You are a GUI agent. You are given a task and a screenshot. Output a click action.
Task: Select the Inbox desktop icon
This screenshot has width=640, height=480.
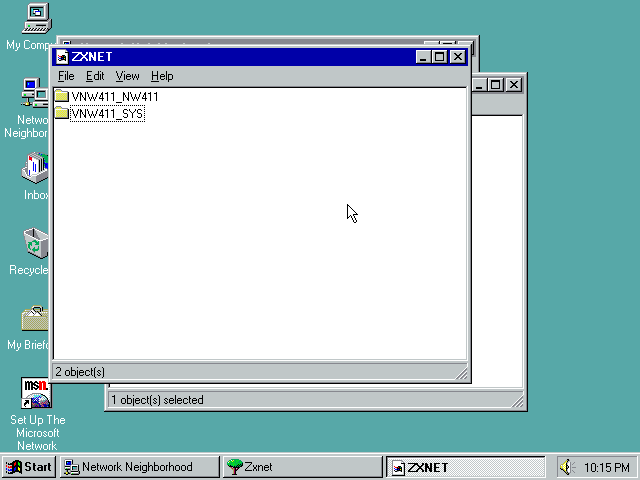pos(35,168)
